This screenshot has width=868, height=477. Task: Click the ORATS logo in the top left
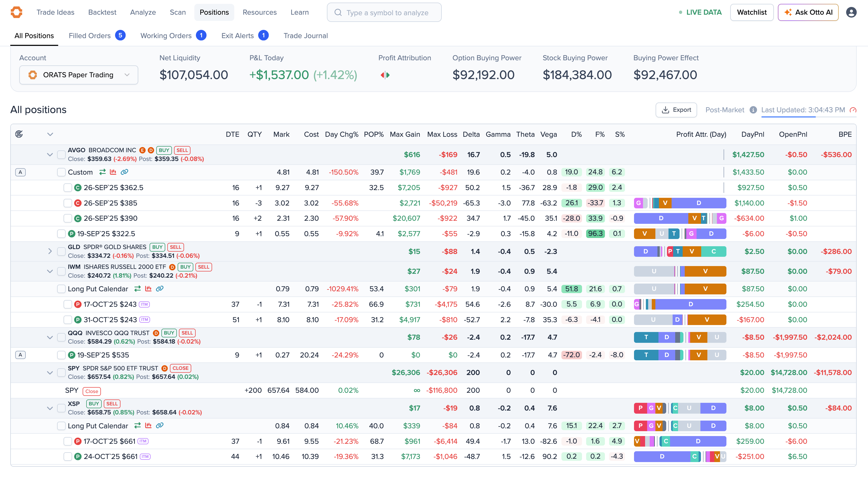pyautogui.click(x=16, y=12)
